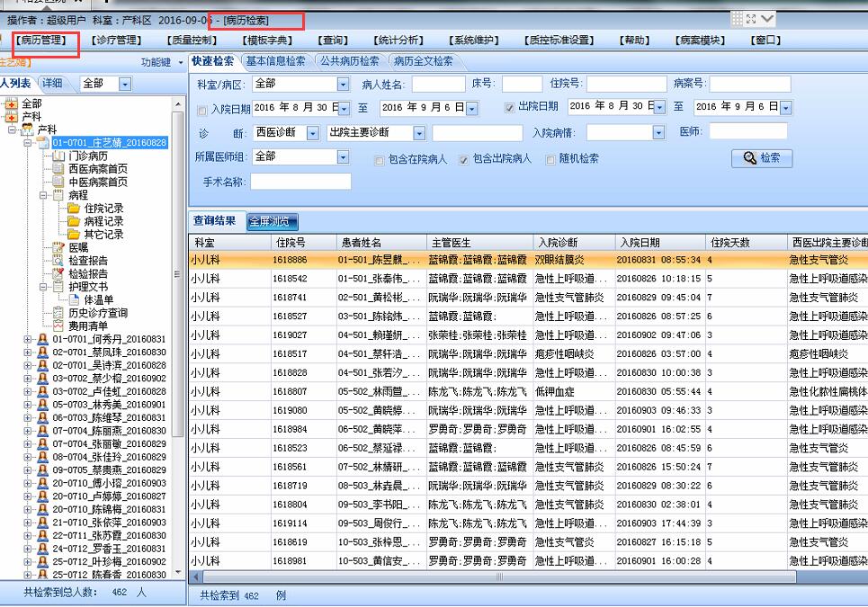Click the 病人姓名 input field

[x=438, y=85]
